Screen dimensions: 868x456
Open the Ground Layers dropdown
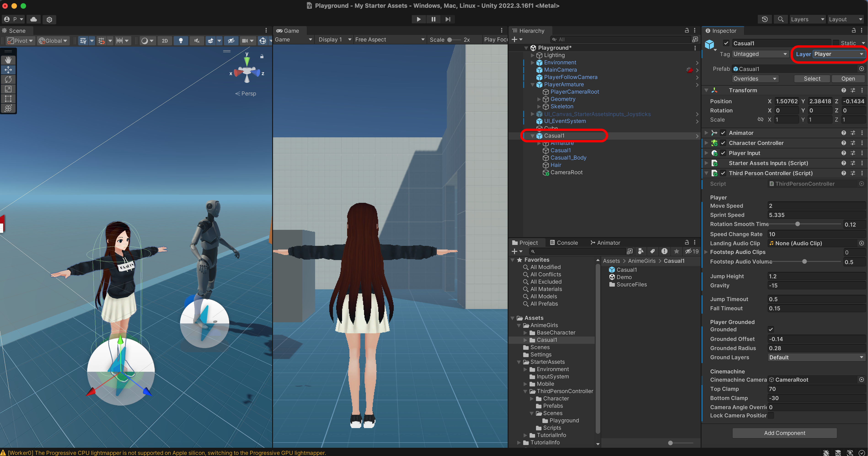pos(816,357)
